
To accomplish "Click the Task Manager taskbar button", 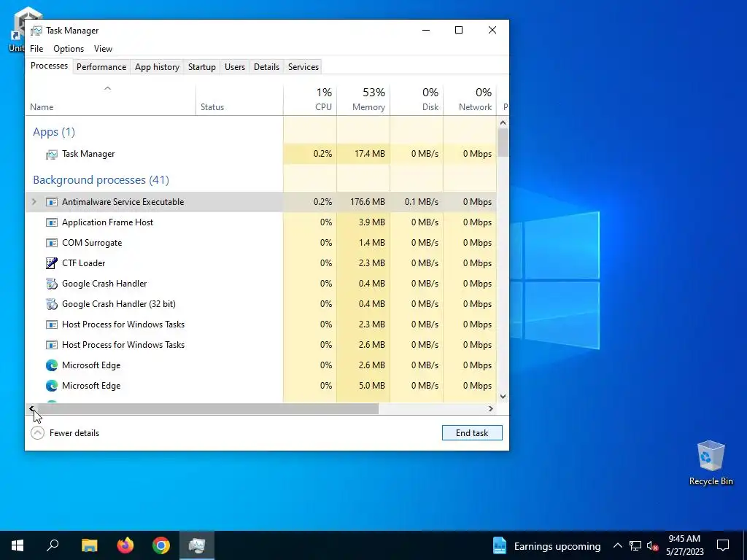I will click(x=197, y=545).
